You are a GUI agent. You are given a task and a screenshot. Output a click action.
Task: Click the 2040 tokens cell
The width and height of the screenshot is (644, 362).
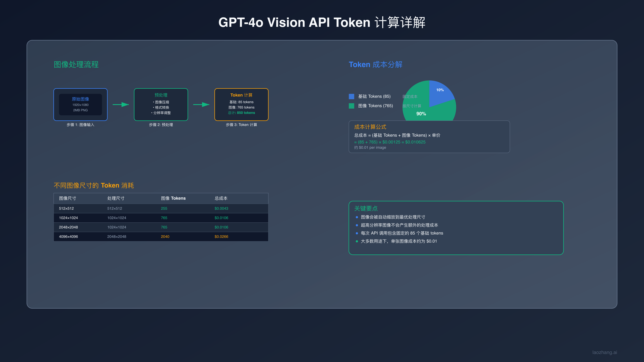[165, 237]
